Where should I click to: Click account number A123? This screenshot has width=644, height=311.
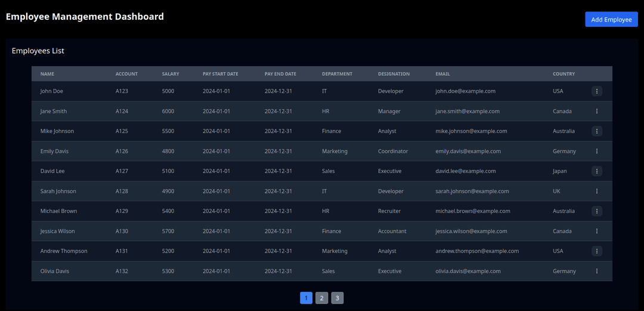point(122,91)
